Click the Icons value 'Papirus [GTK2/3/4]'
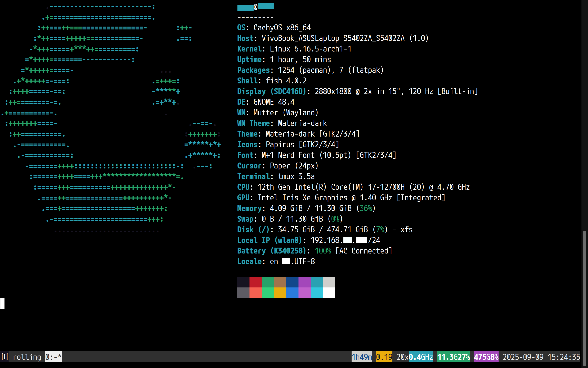 pyautogui.click(x=302, y=145)
